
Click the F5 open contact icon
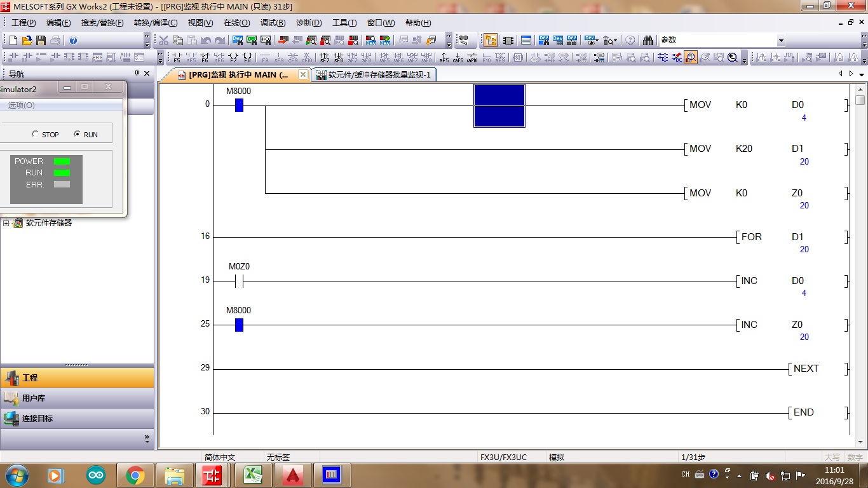[177, 58]
